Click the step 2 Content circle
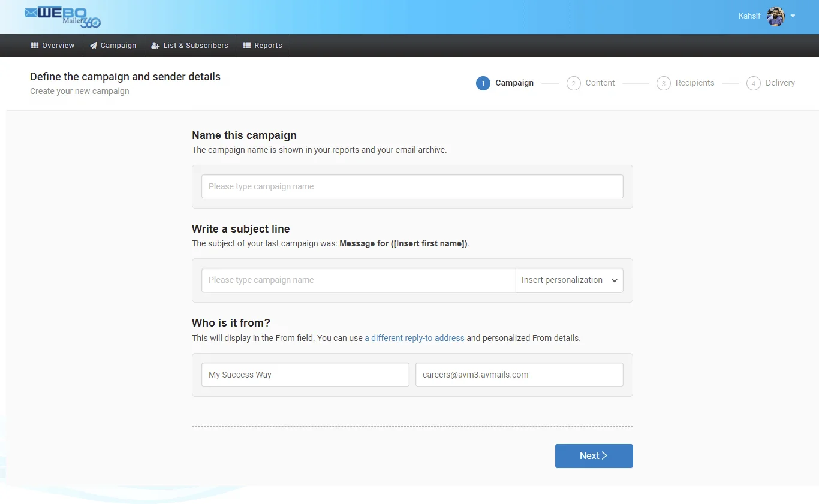This screenshot has width=819, height=504. point(573,83)
